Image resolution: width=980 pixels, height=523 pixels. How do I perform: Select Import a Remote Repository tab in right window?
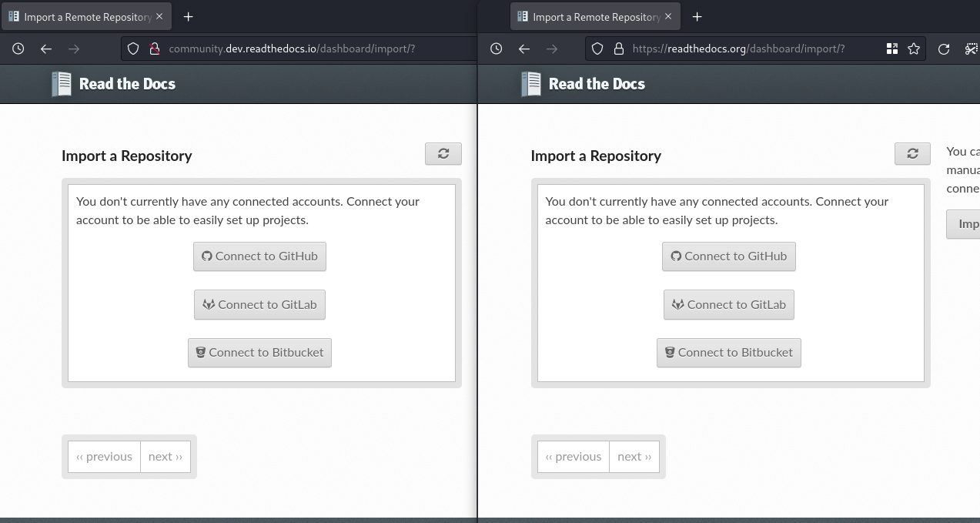pos(595,16)
